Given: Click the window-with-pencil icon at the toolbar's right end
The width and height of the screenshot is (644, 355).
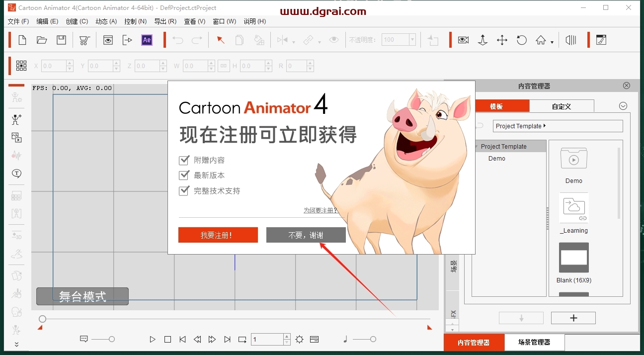Looking at the screenshot, I should 601,40.
